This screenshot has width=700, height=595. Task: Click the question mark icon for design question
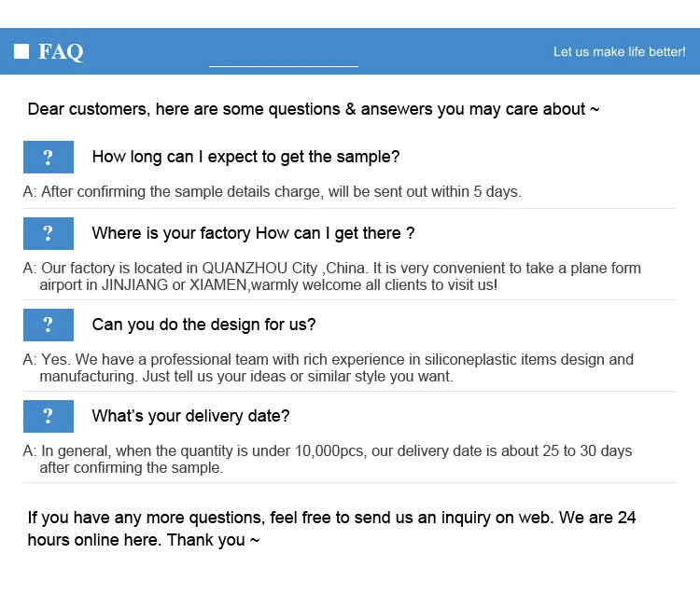pyautogui.click(x=48, y=325)
